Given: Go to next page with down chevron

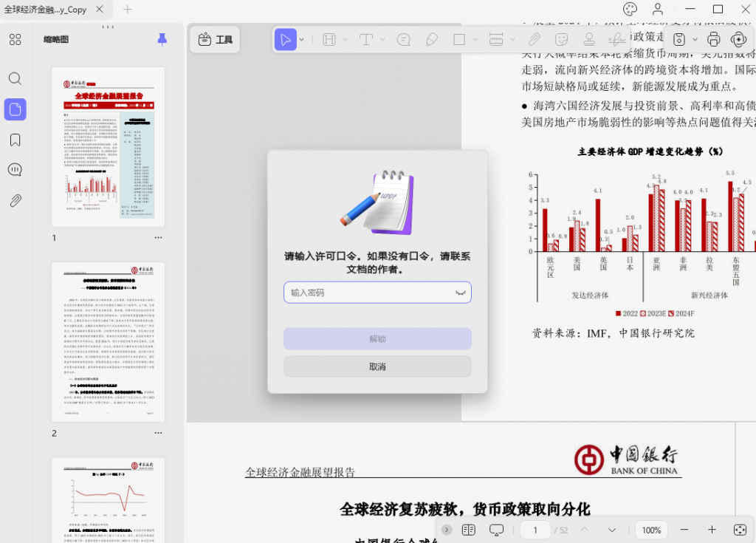Looking at the screenshot, I should [x=612, y=530].
